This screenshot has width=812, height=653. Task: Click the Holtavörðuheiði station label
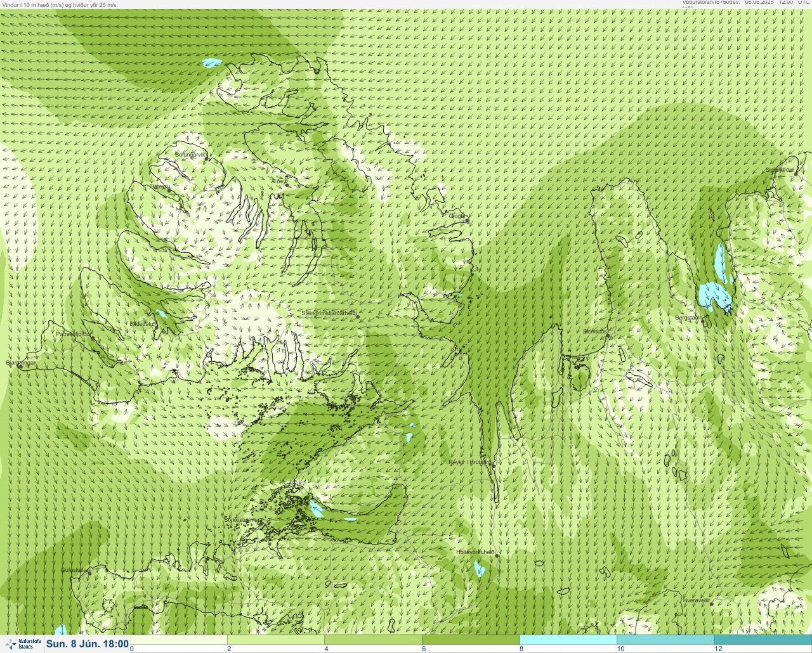pos(475,552)
